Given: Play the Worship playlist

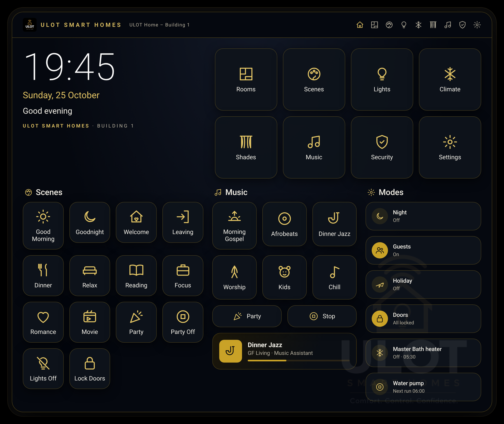Looking at the screenshot, I should point(234,277).
